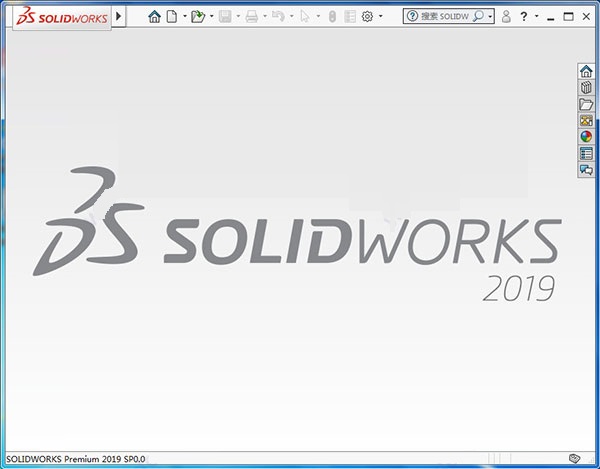Open File Properties icon
Screen dimensions: 600x469
coord(350,16)
